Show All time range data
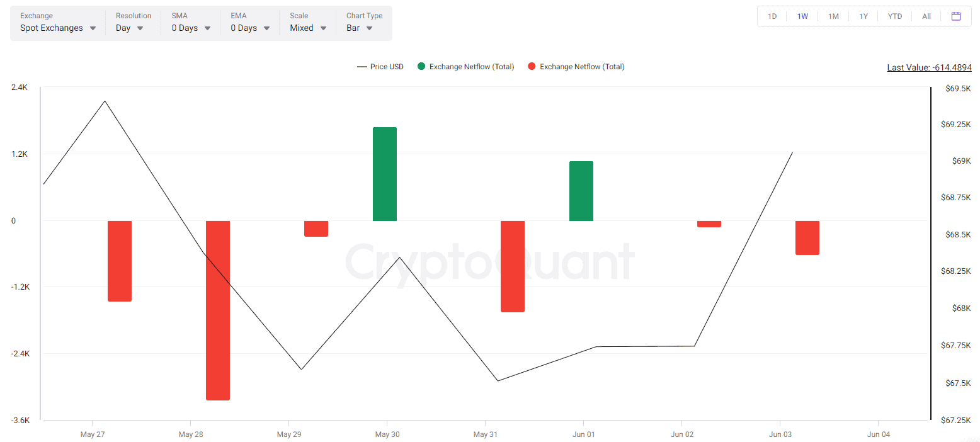Screen dimensions: 980x442 (x=926, y=16)
